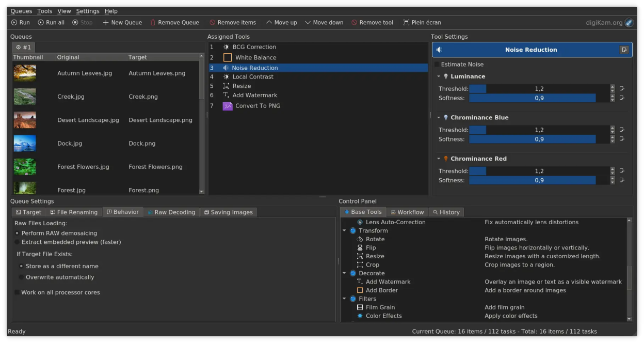Enable the Estimate Noise checkbox

tap(437, 65)
